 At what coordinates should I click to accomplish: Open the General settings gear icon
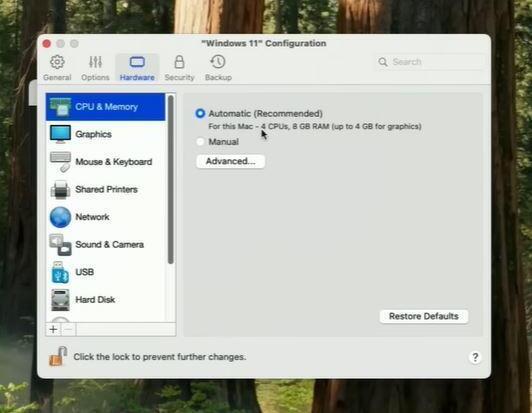click(57, 62)
